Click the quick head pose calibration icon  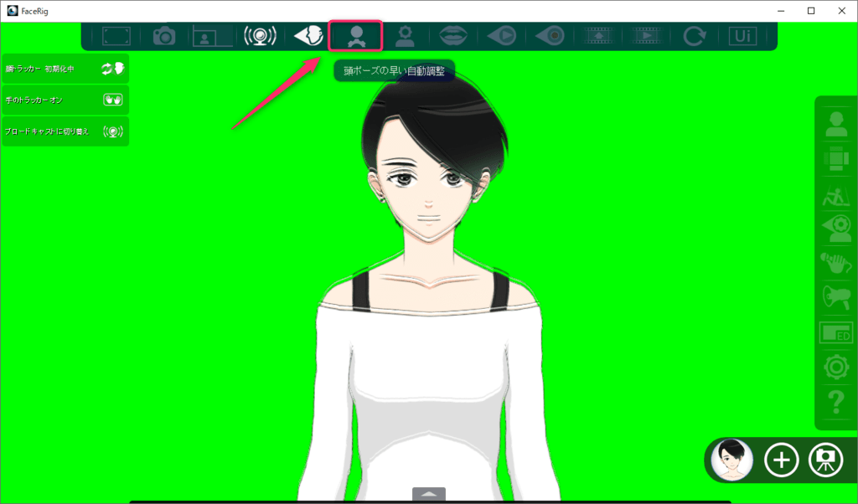pos(356,36)
